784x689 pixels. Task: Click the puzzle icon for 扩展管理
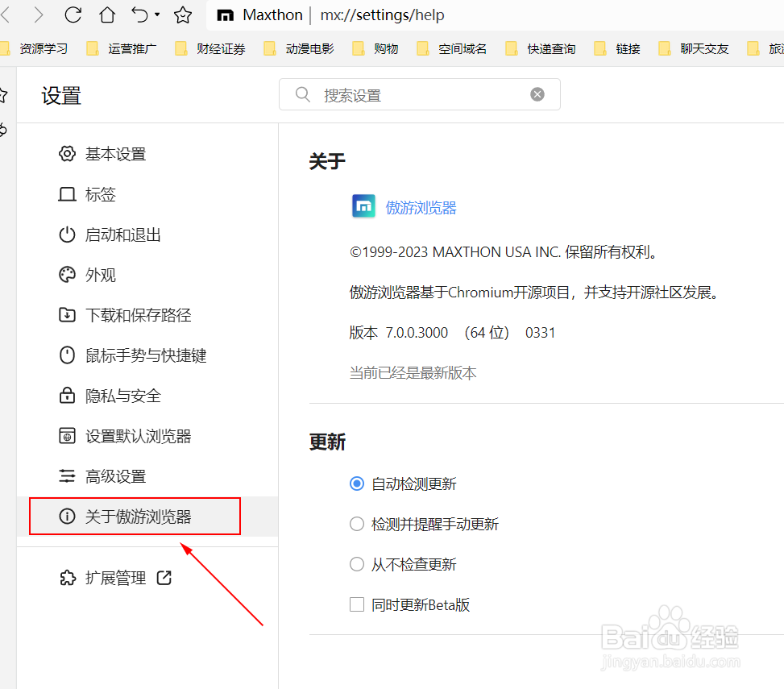point(68,578)
